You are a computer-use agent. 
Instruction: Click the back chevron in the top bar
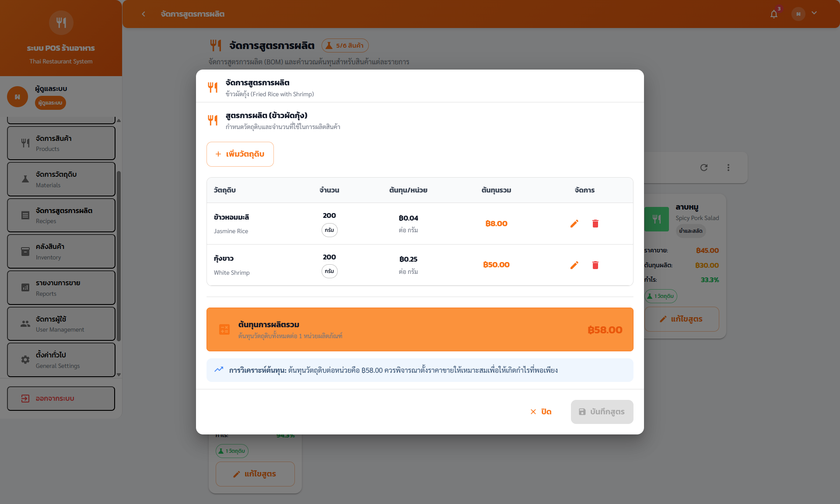pos(143,14)
